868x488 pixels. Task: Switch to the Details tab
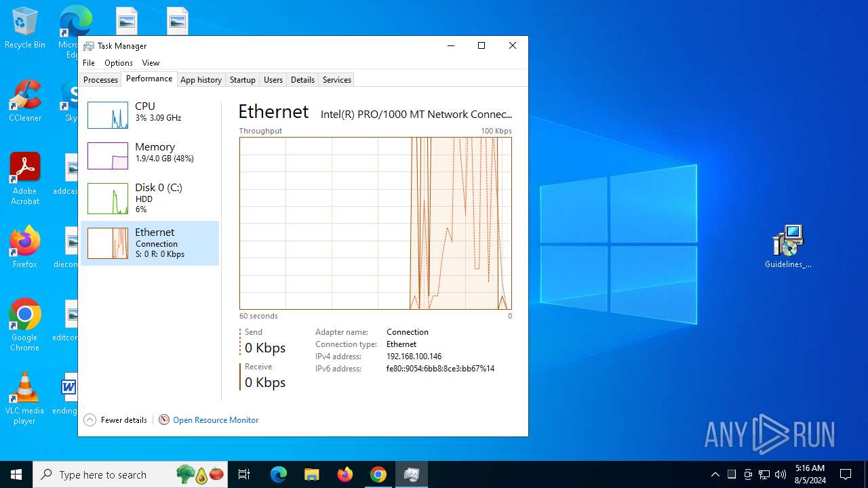click(302, 80)
